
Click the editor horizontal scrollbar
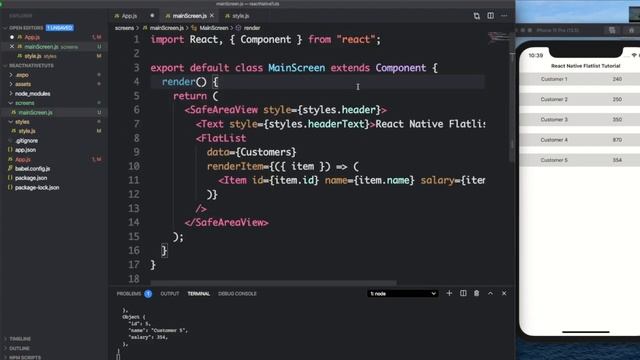click(x=273, y=282)
